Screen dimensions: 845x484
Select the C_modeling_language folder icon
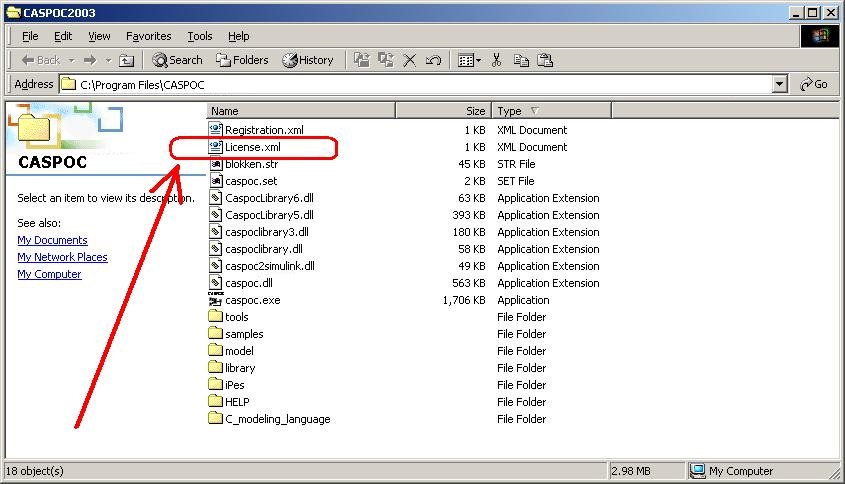[216, 418]
